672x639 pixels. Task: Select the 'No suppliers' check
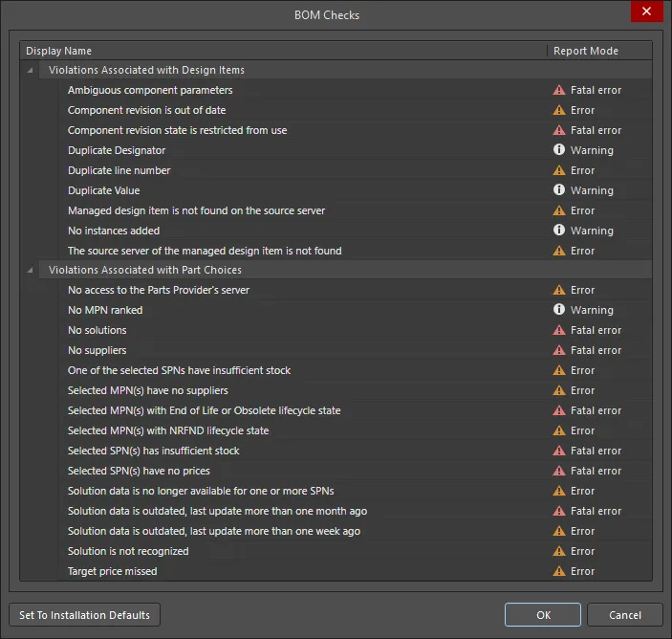(x=356, y=350)
